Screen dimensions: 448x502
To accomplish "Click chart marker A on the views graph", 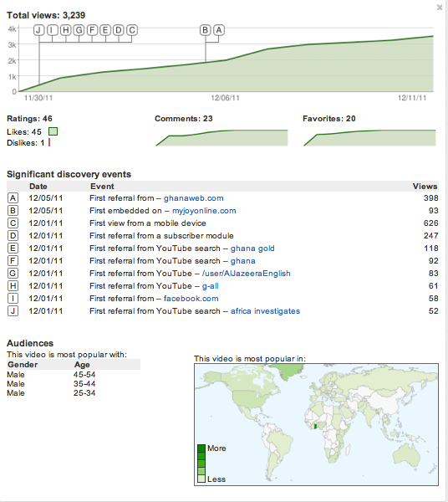I will coord(219,30).
